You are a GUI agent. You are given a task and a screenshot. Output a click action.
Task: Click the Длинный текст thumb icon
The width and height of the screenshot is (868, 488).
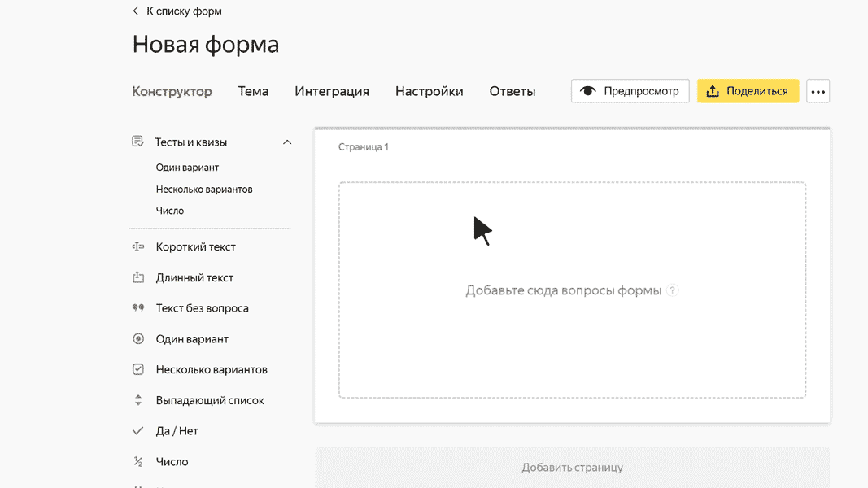coord(138,277)
